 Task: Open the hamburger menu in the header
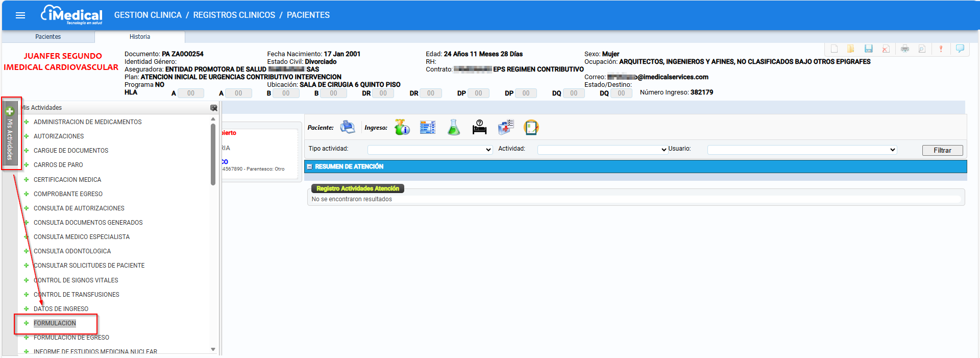[20, 15]
